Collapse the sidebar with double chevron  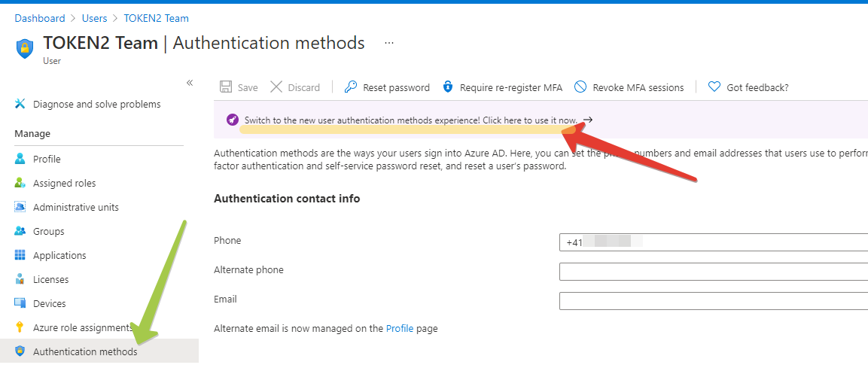point(190,83)
